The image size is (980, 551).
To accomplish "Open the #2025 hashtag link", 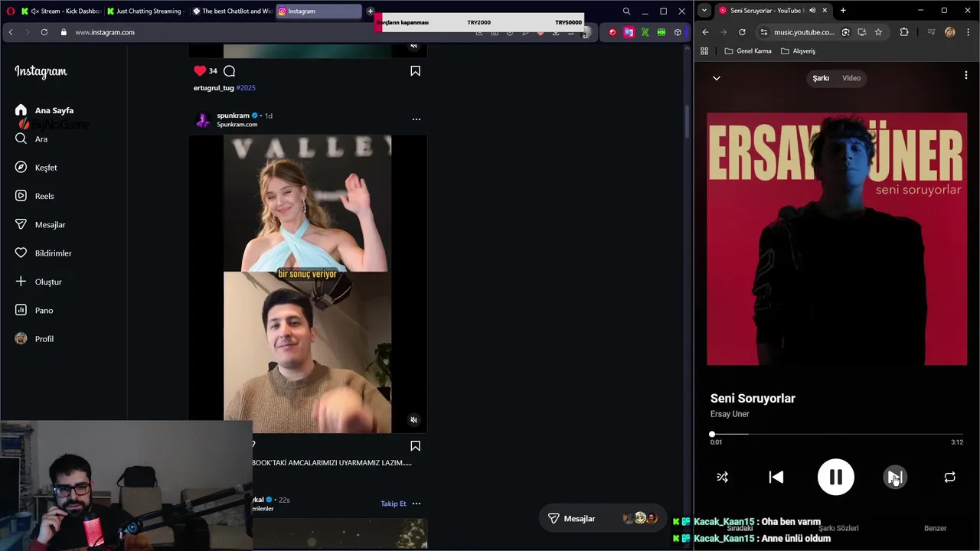I will pos(246,88).
